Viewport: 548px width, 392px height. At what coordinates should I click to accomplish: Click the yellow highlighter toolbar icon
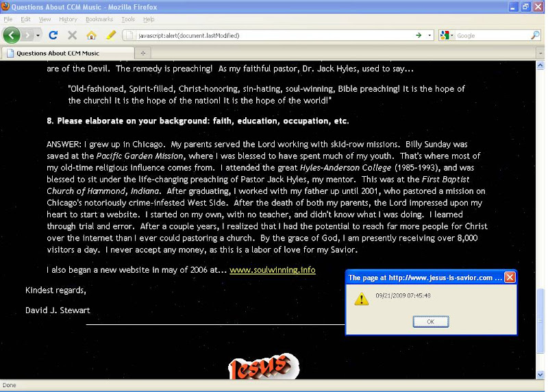[x=111, y=35]
